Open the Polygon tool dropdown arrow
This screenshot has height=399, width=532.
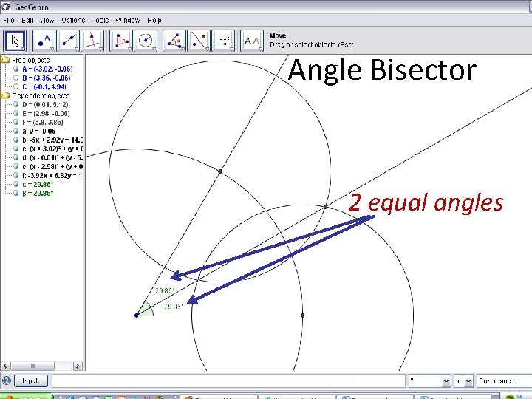[129, 50]
